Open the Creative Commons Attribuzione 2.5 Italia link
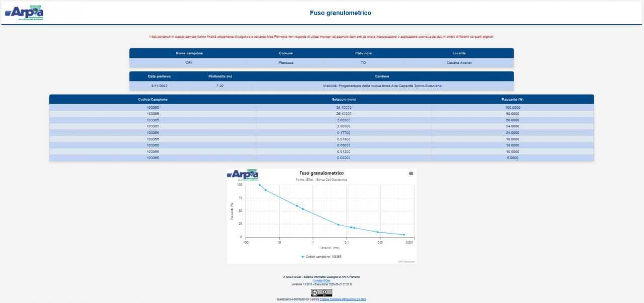The image size is (644, 303). coord(343,299)
